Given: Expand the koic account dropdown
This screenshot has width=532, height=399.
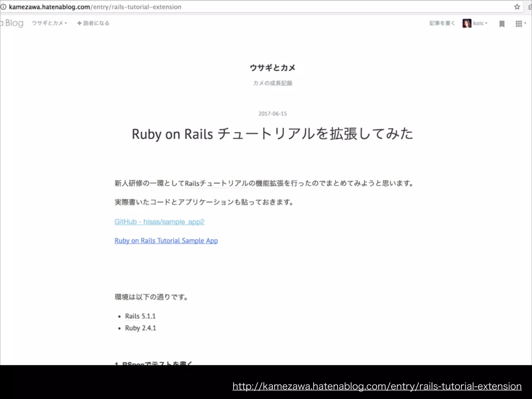Looking at the screenshot, I should point(486,23).
